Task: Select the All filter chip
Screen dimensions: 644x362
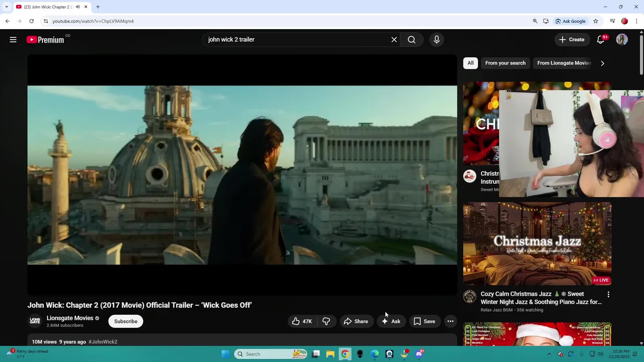Action: [470, 63]
